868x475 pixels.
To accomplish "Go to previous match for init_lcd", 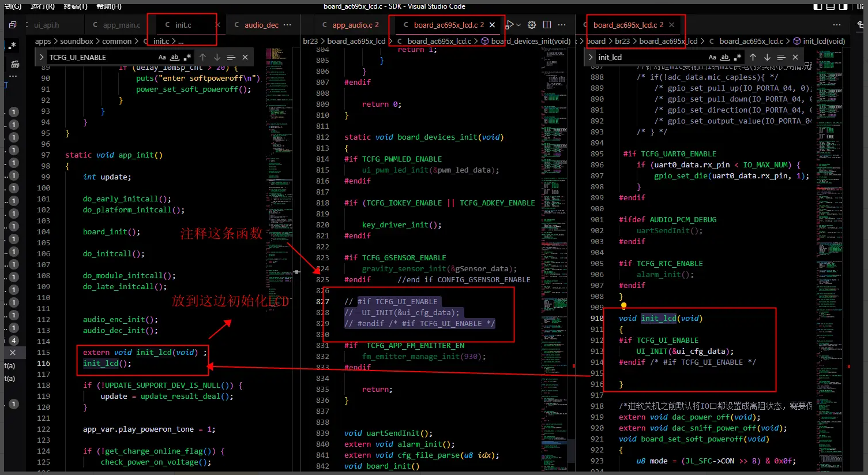I will coord(753,57).
